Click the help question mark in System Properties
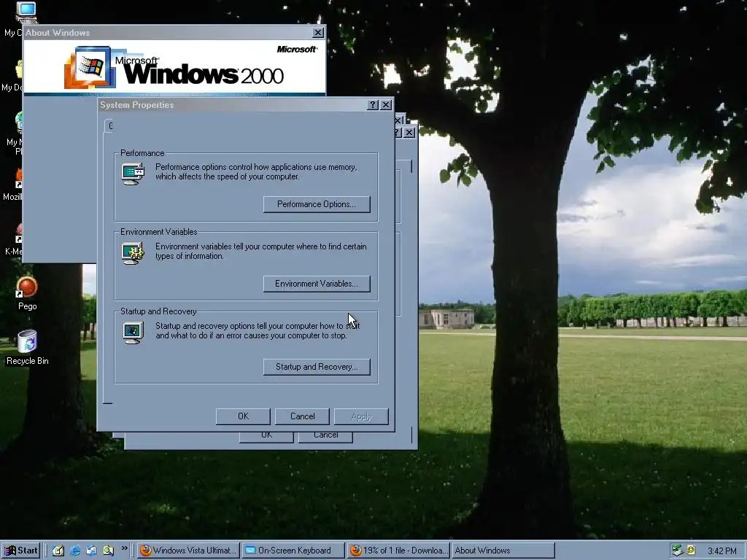The height and width of the screenshot is (560, 747). 373,105
